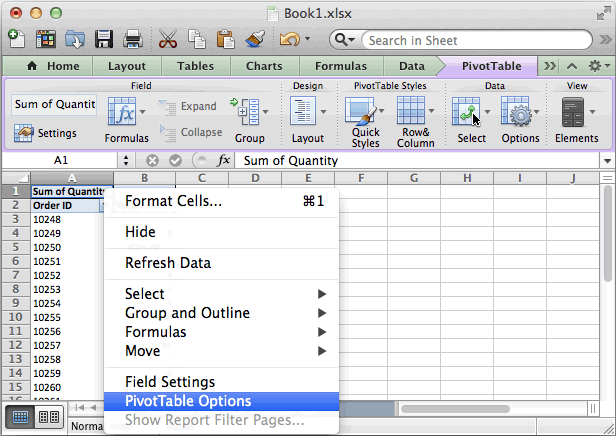Open the Formulas submenu in context menu
Screen dimensions: 616x436
pyautogui.click(x=222, y=332)
